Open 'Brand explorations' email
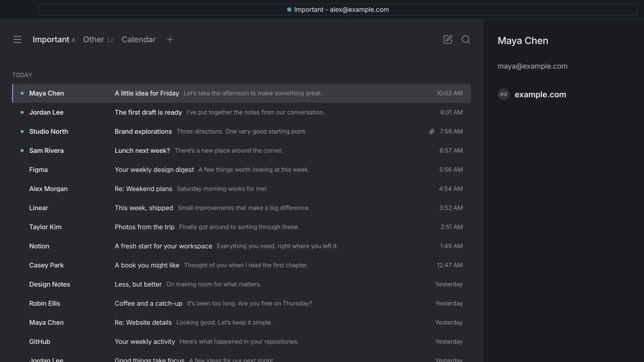The height and width of the screenshot is (362, 644). [x=242, y=131]
